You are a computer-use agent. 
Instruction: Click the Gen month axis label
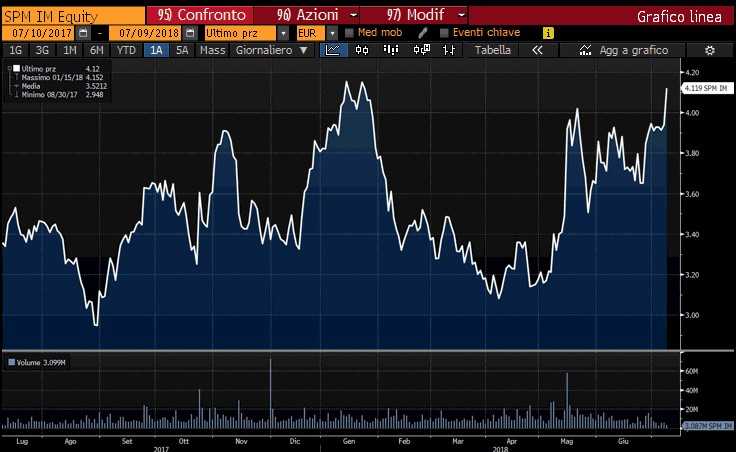[x=349, y=441]
